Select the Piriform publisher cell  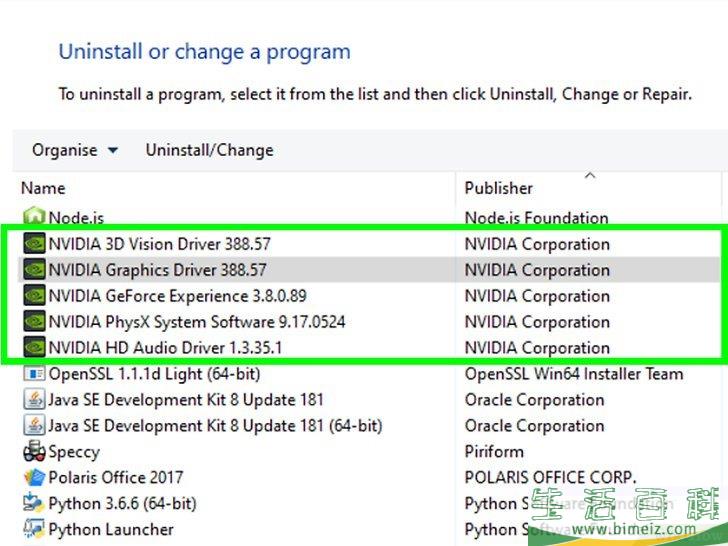(494, 451)
